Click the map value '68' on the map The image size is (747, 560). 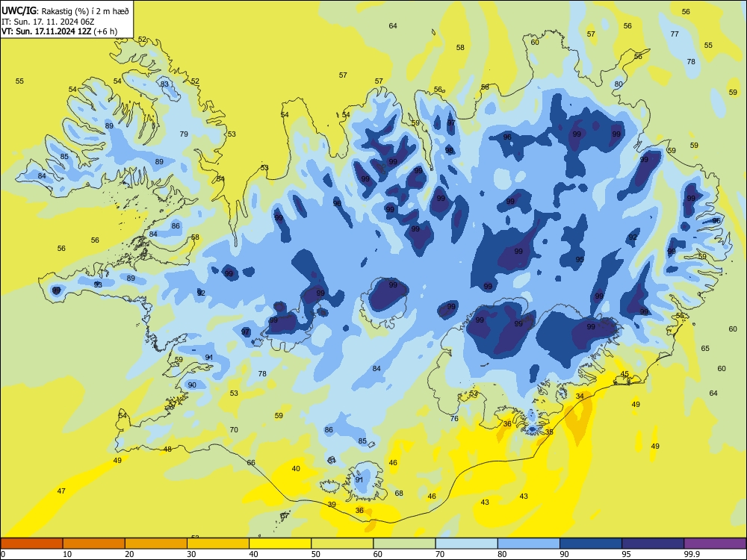point(399,494)
